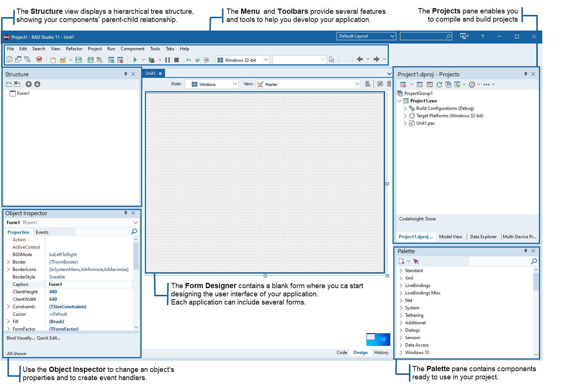Click the BorderStyle value Sizeable
The image size is (562, 392).
[57, 277]
